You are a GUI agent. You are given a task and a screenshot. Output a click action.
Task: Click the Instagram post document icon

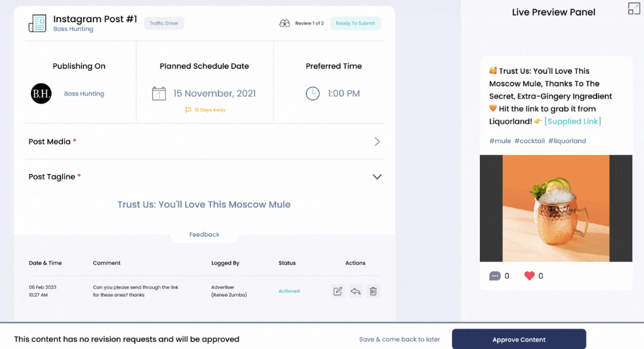38,23
